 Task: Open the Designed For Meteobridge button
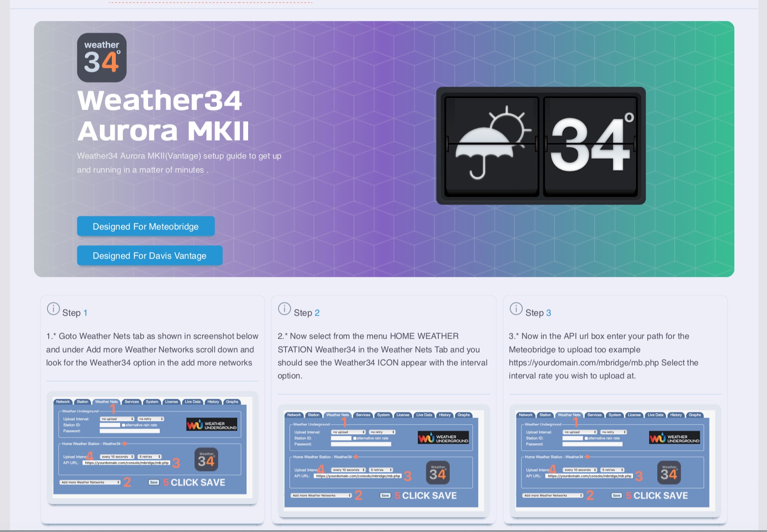coord(146,226)
